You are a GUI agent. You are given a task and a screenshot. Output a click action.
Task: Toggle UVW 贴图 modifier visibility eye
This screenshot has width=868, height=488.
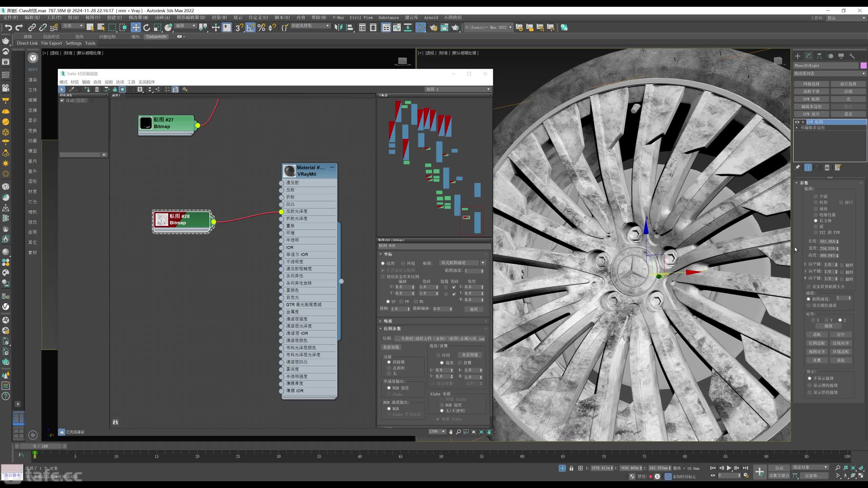(797, 122)
